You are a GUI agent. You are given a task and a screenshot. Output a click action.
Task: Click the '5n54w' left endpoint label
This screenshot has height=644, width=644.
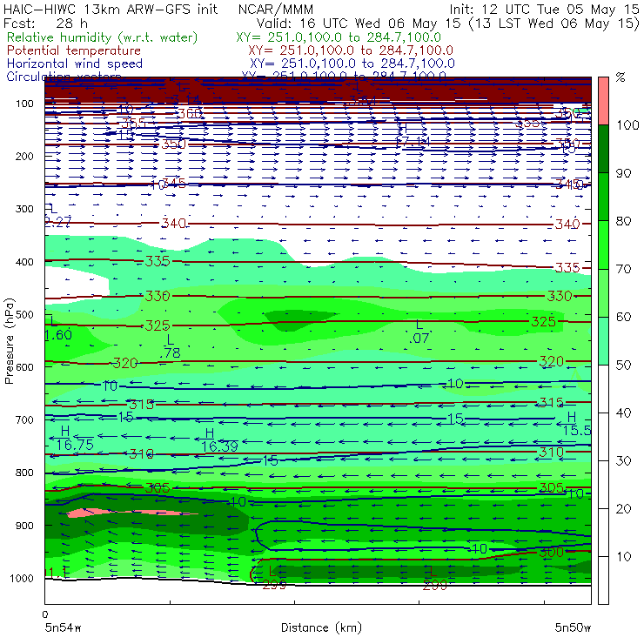(63, 627)
